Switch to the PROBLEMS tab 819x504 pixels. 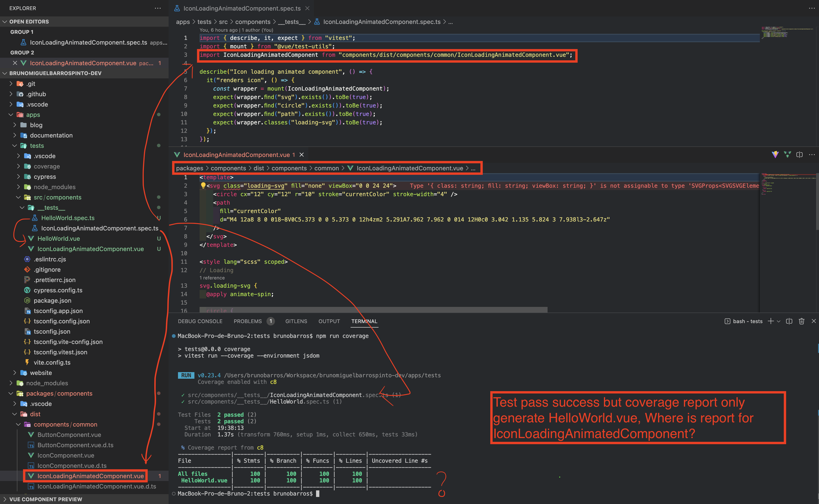248,321
